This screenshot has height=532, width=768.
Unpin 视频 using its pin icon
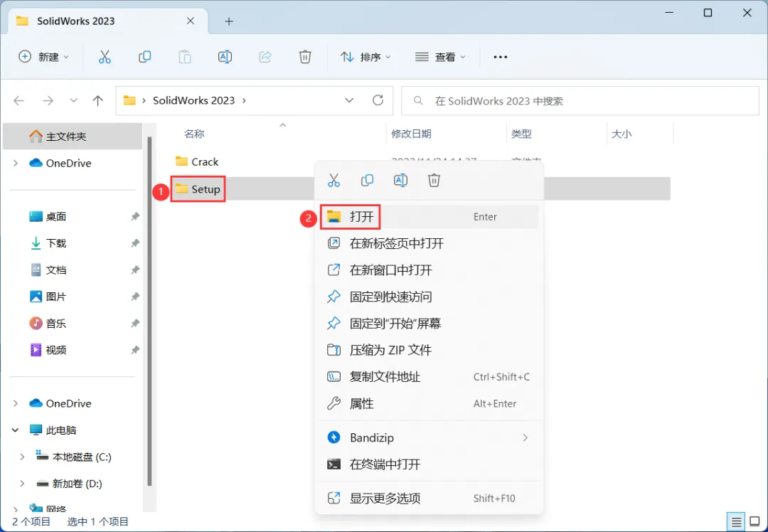[x=135, y=350]
